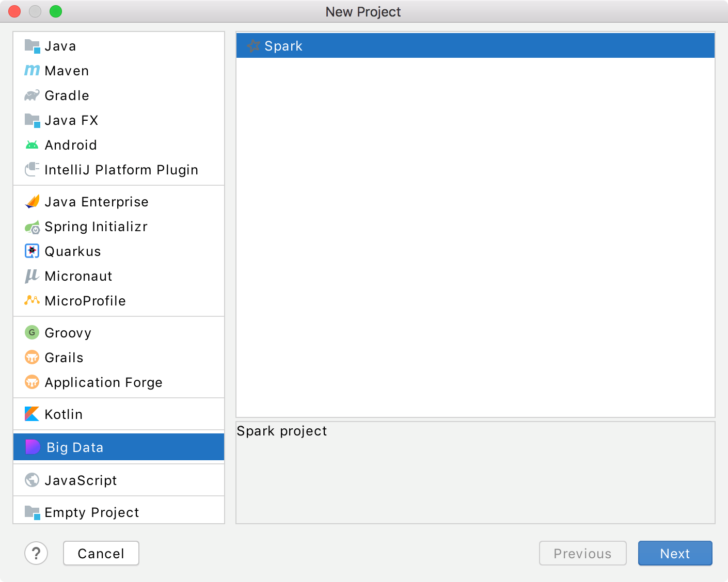
Task: Click the Application Forge icon
Action: tap(32, 382)
